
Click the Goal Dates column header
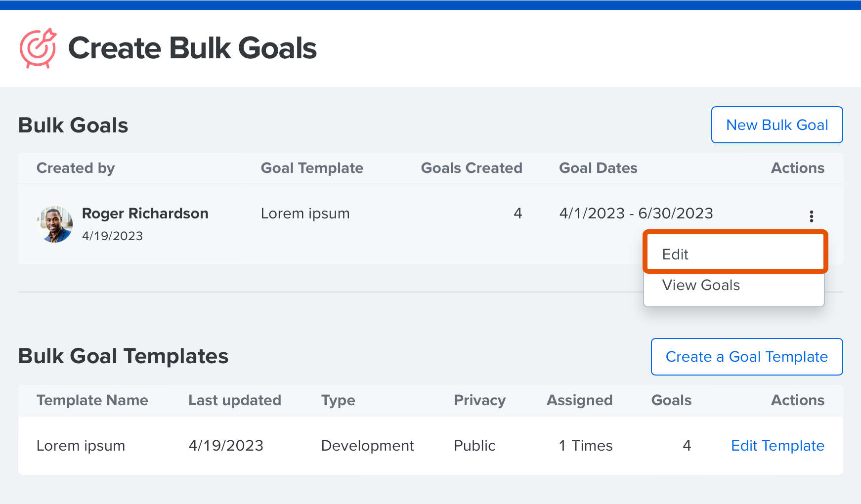point(598,168)
